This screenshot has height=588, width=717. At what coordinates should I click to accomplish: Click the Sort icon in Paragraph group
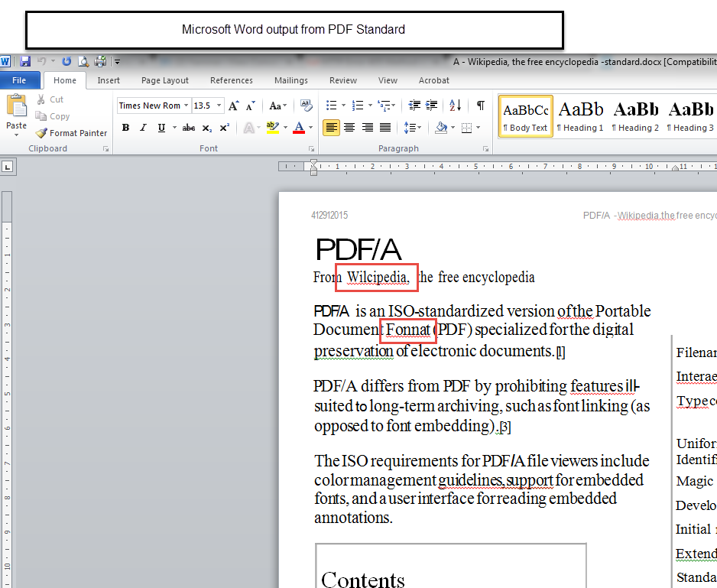[x=456, y=106]
